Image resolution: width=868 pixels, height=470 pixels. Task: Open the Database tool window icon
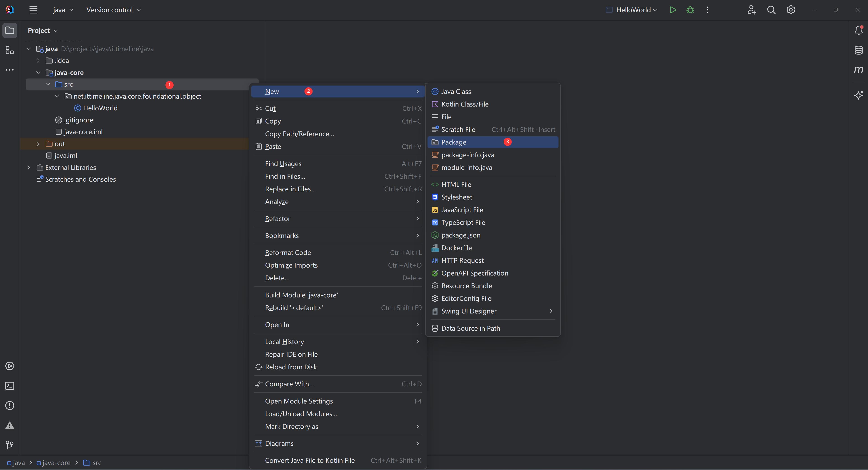pos(858,50)
